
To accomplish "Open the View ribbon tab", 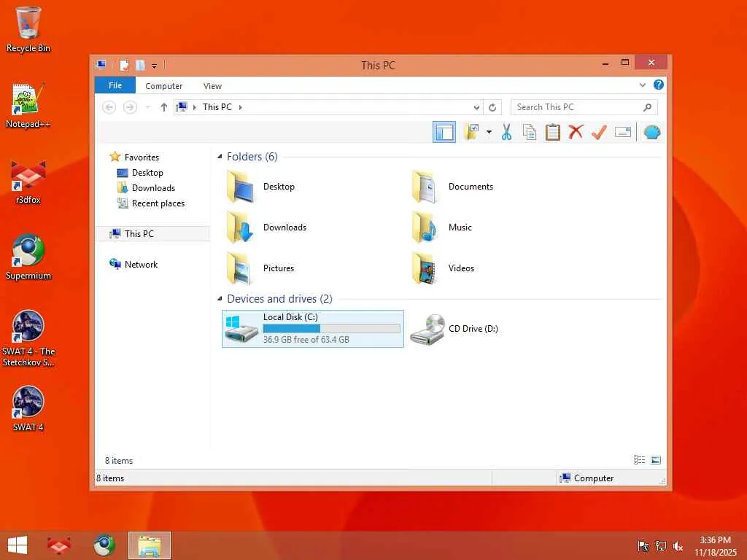I will click(212, 86).
